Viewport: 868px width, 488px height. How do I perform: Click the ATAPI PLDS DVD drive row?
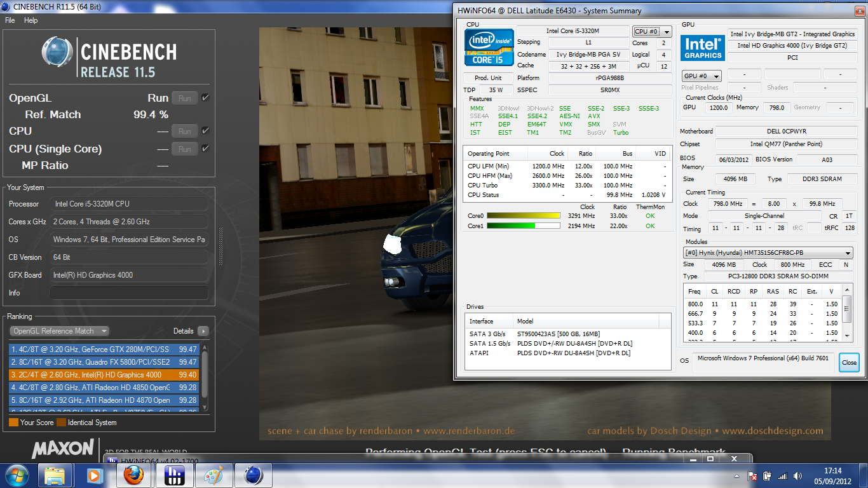[568, 353]
